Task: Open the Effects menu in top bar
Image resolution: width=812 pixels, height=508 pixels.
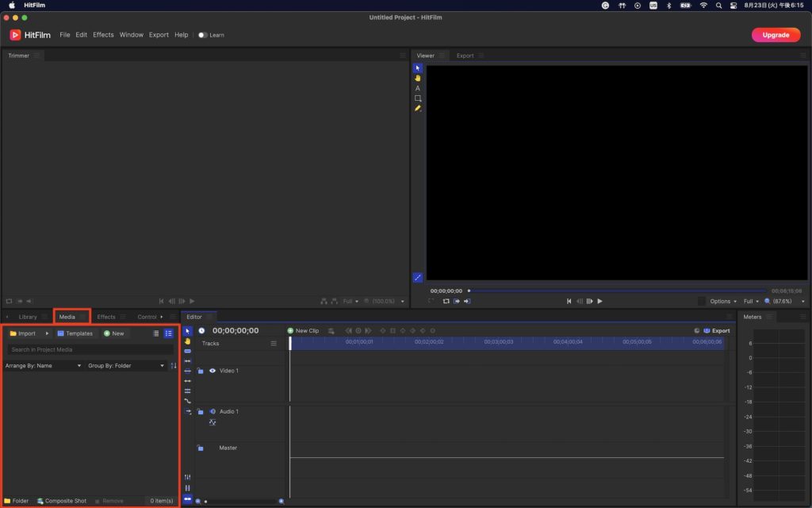Action: (x=103, y=35)
